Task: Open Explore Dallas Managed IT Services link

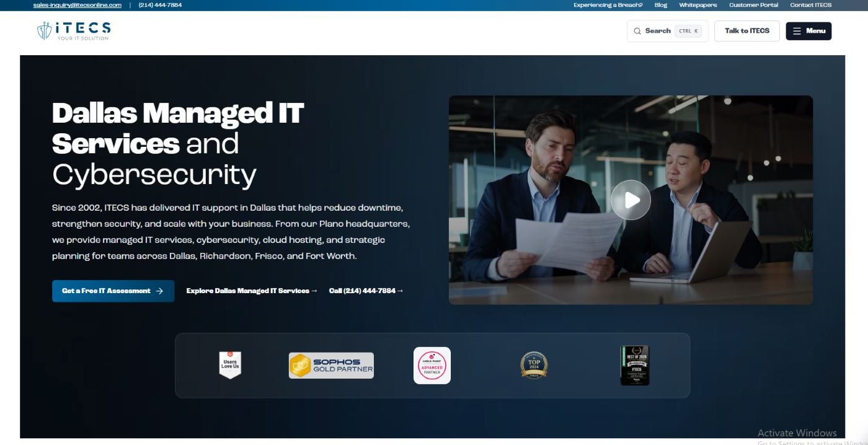Action: click(x=252, y=291)
